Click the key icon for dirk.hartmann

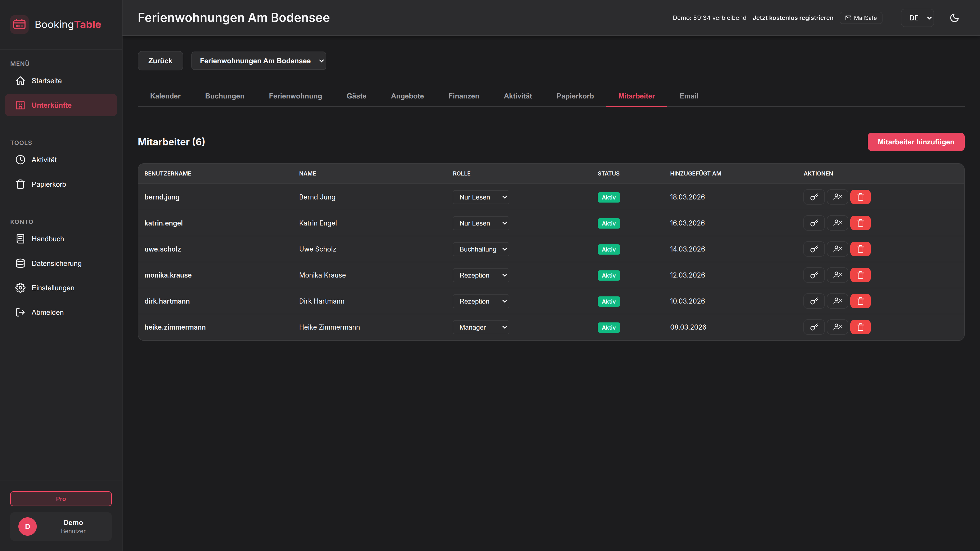814,301
